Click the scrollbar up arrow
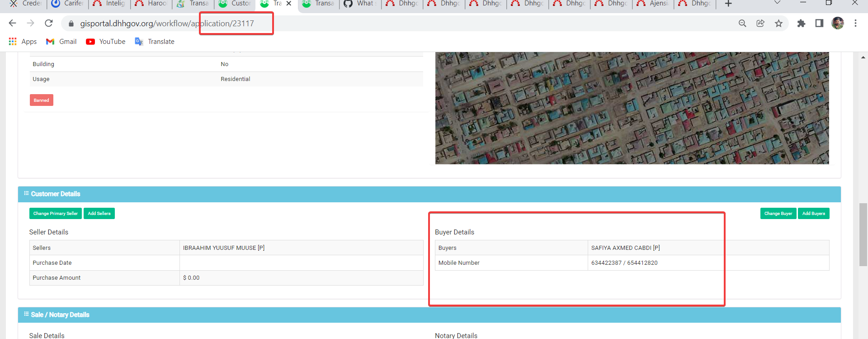Image resolution: width=868 pixels, height=339 pixels. coord(863,57)
